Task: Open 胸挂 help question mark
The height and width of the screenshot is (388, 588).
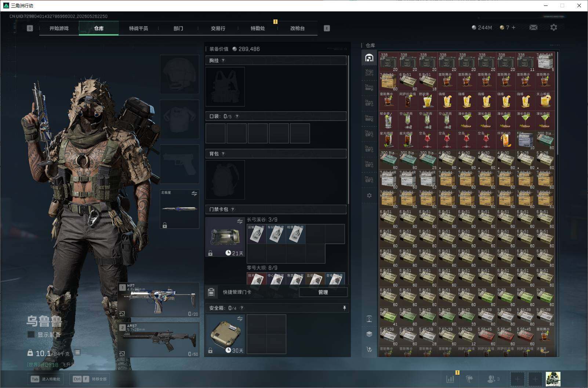Action: click(x=223, y=61)
